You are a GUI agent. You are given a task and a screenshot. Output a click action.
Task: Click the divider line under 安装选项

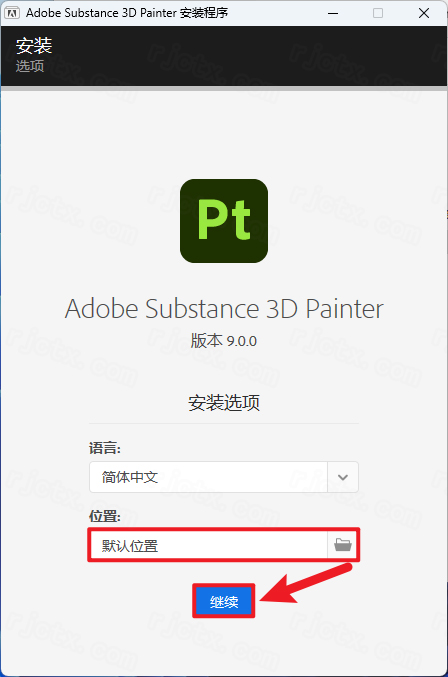point(224,424)
